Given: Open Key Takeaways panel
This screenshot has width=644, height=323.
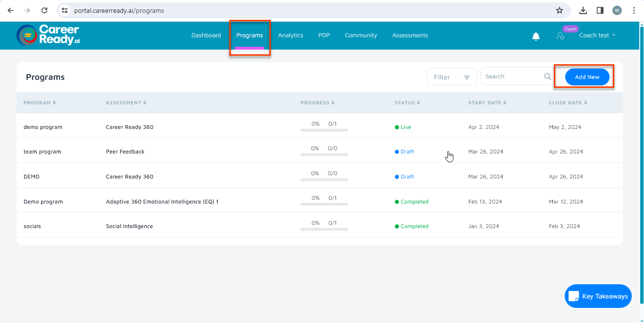Looking at the screenshot, I should (x=598, y=296).
